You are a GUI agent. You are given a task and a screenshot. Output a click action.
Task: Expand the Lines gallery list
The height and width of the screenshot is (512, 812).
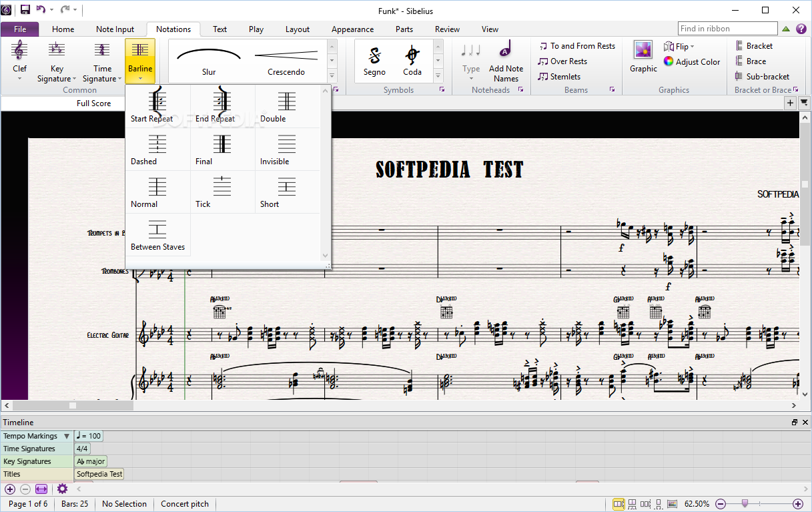pos(332,75)
